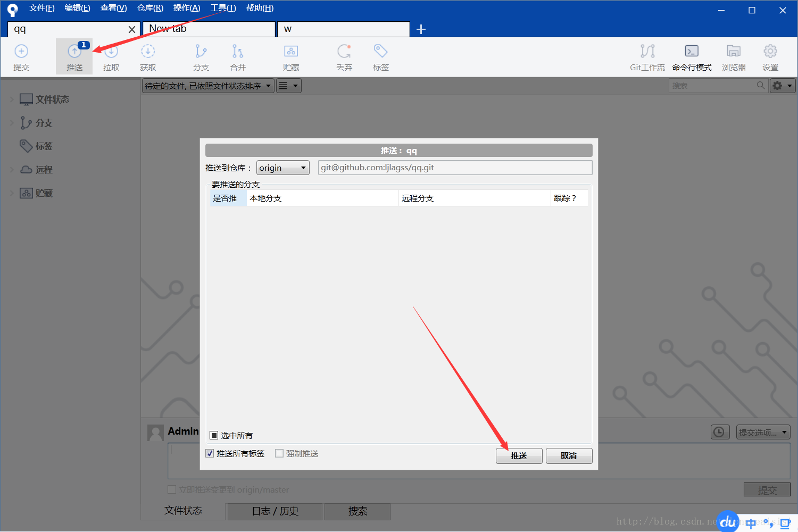
Task: Click the Fetch (获取) toolbar icon
Action: [148, 57]
